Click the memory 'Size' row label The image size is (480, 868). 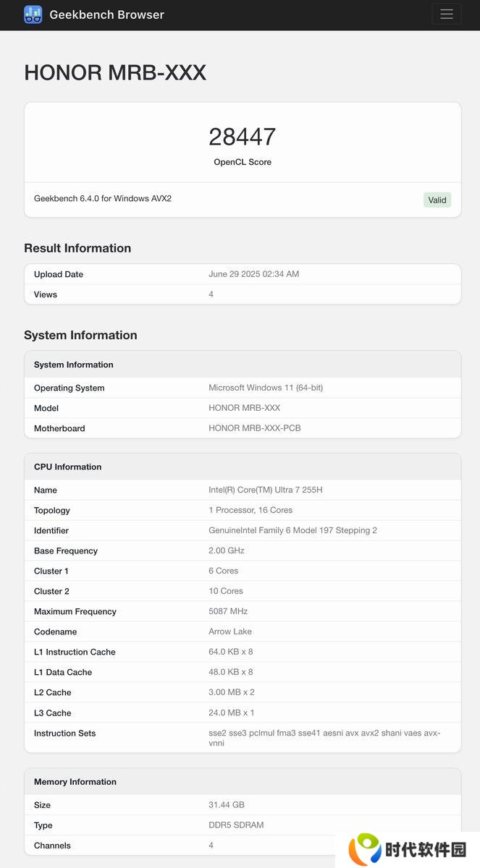[x=43, y=805]
